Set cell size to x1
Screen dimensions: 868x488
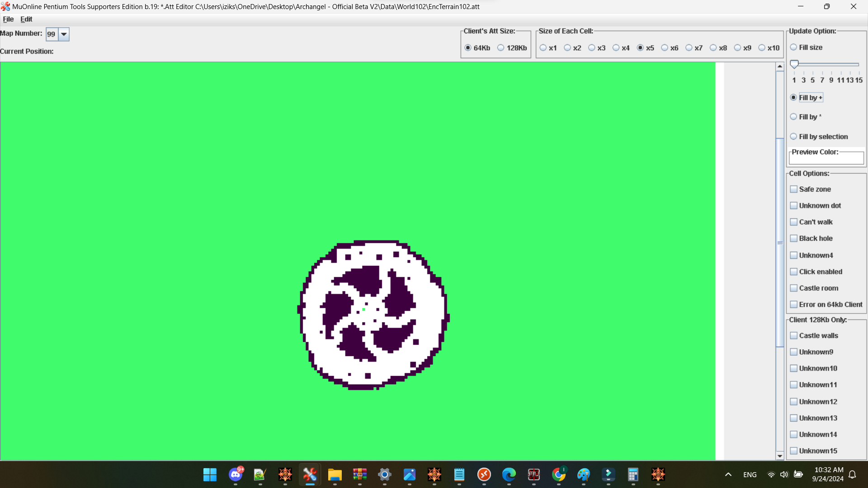[x=548, y=48]
